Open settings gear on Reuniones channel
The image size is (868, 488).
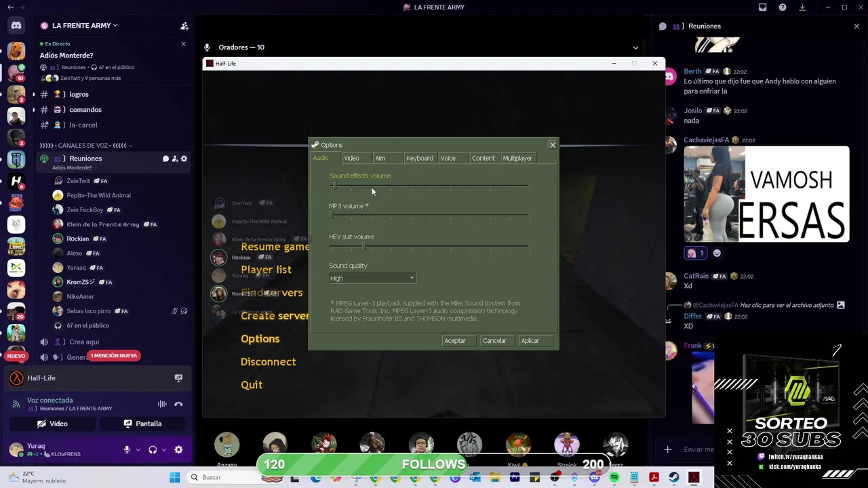(x=184, y=159)
